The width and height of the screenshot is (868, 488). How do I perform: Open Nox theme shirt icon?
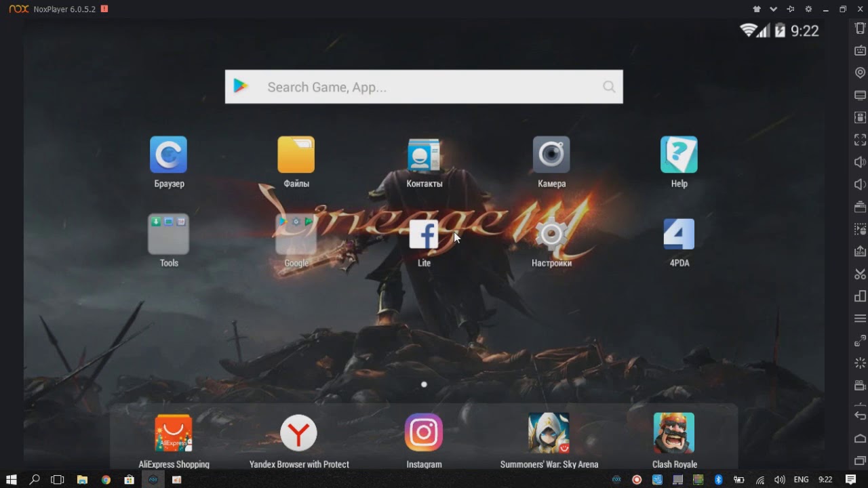757,9
